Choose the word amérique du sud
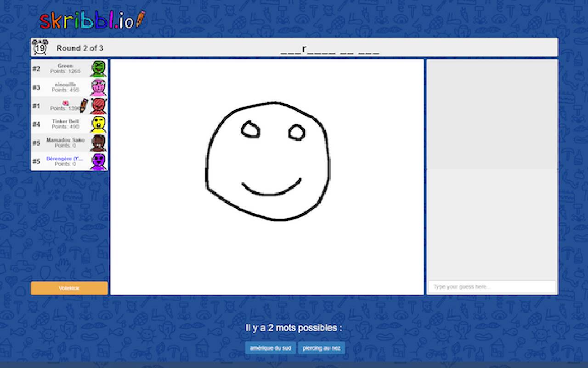The width and height of the screenshot is (588, 368). pyautogui.click(x=270, y=348)
